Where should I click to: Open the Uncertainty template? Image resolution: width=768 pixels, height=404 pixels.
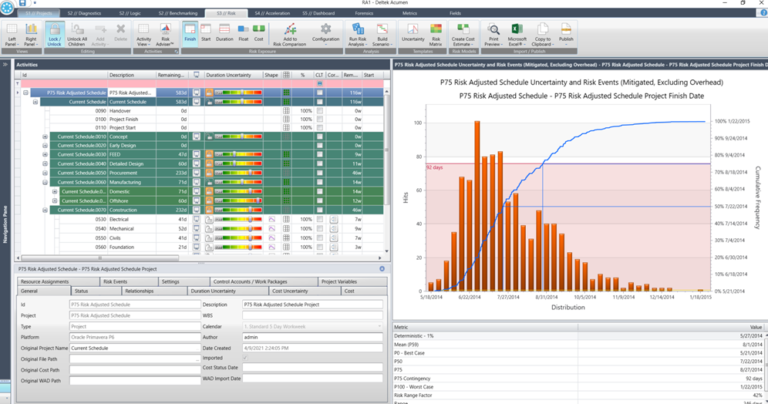coord(413,33)
